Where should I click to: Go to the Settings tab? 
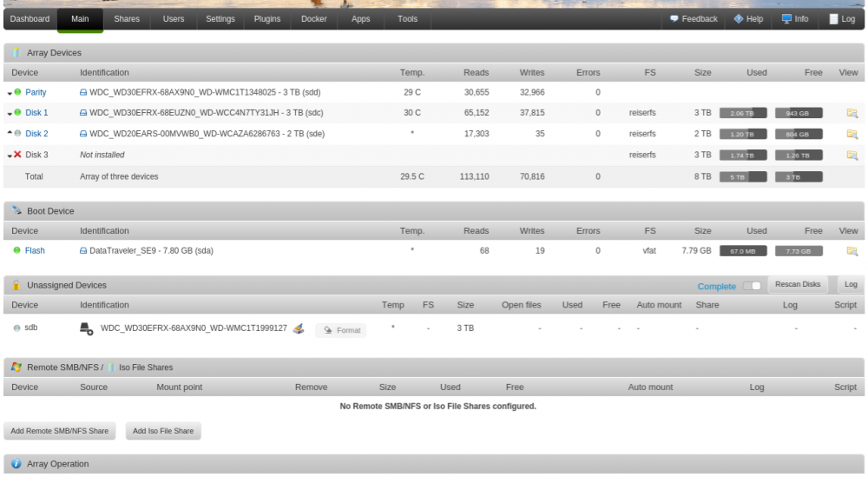tap(220, 19)
